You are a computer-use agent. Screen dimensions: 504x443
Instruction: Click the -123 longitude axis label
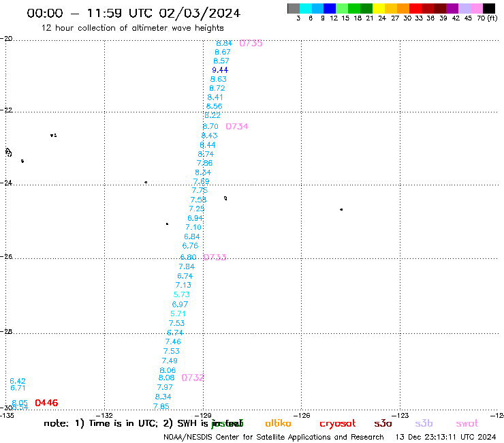pos(400,415)
